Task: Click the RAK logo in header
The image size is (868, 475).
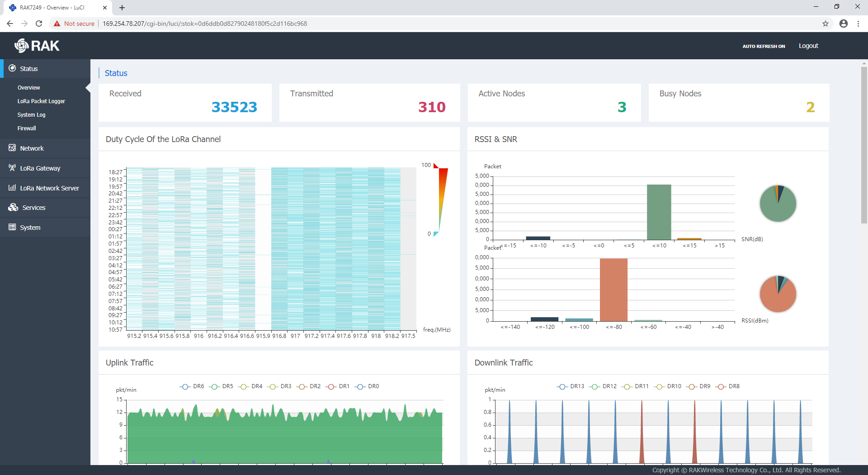Action: [37, 46]
